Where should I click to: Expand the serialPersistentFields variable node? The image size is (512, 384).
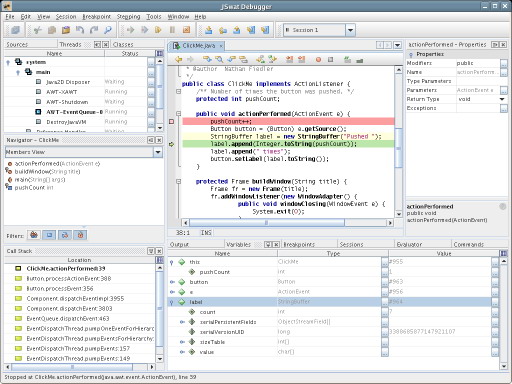(182, 322)
